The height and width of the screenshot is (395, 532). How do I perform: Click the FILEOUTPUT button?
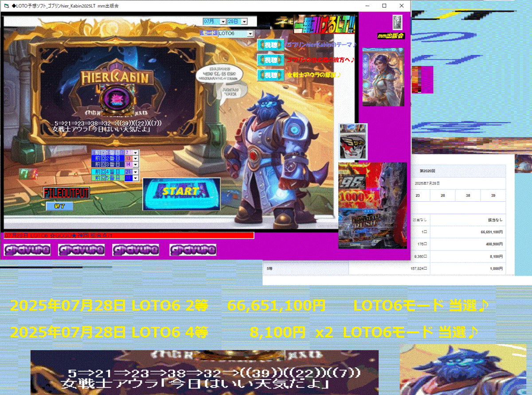click(66, 193)
